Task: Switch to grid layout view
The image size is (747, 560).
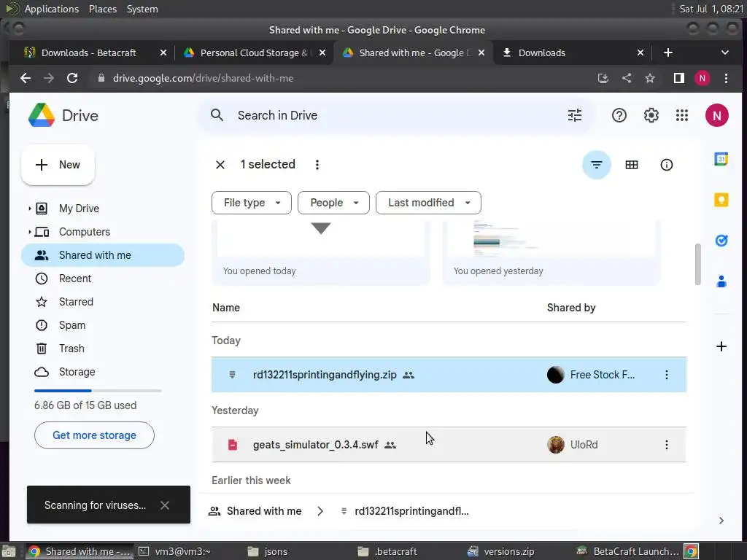Action: (x=631, y=165)
